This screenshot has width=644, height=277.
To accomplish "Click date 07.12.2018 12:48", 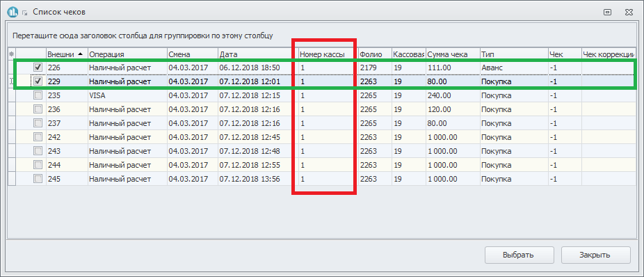I will [x=249, y=151].
